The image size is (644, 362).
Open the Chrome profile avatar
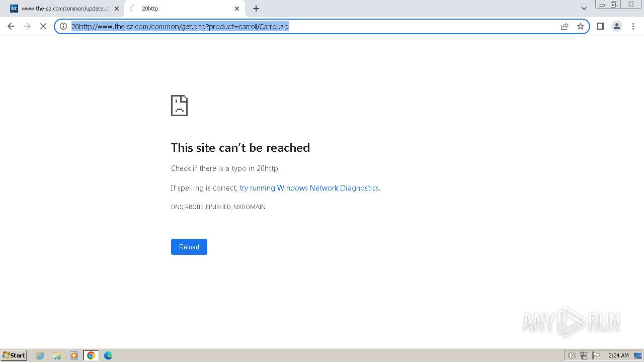tap(617, 26)
